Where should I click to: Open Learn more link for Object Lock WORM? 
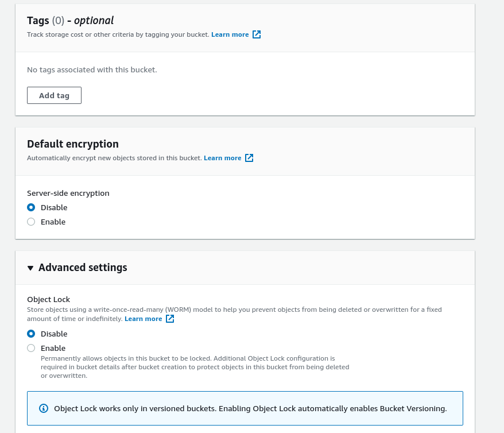[143, 319]
